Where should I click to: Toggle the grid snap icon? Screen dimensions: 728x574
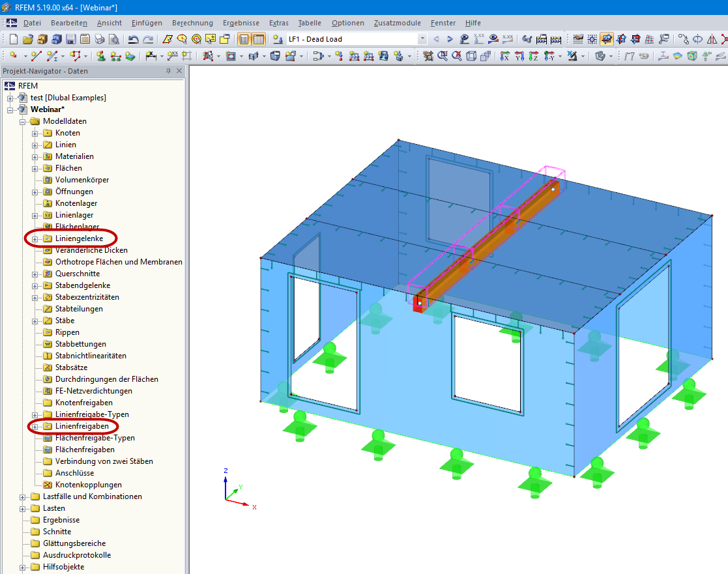pos(592,40)
